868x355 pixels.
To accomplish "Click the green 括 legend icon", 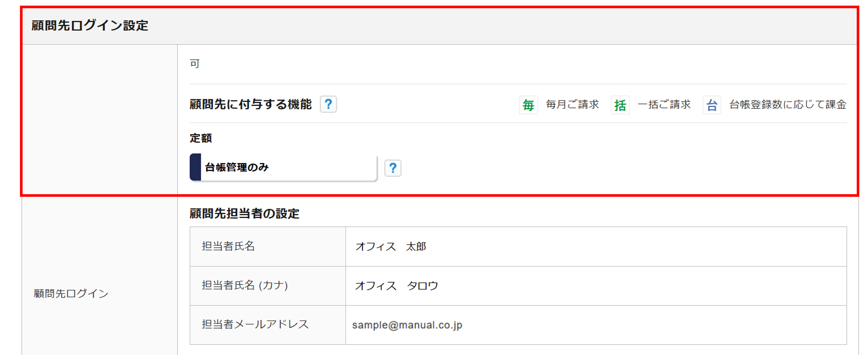I will click(x=620, y=105).
